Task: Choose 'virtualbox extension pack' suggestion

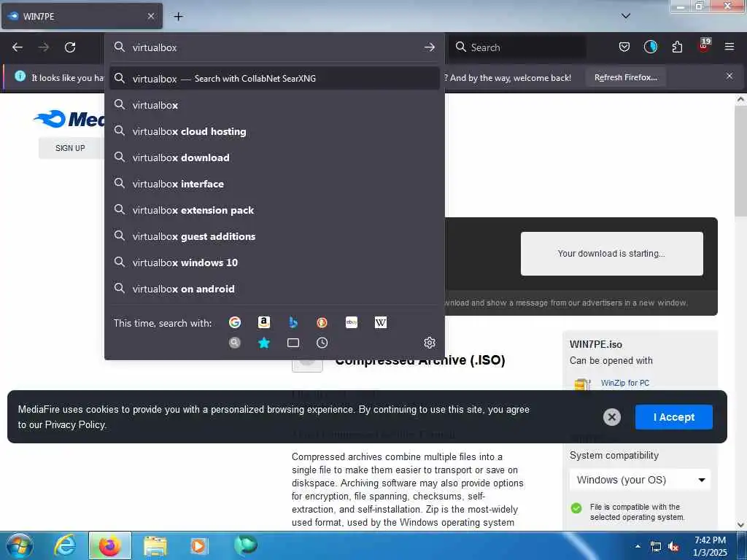Action: click(274, 209)
